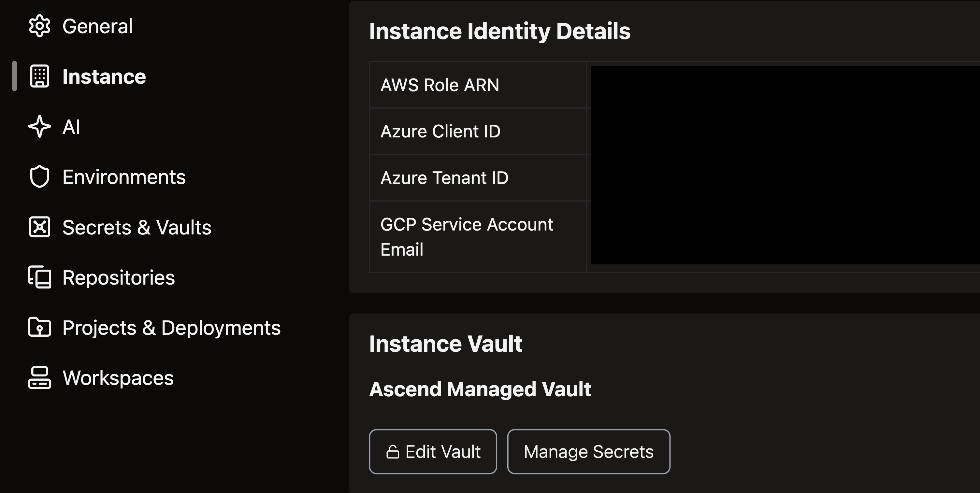Click the AWS Role ARN row label
Screen dimensions: 980x493
point(440,85)
